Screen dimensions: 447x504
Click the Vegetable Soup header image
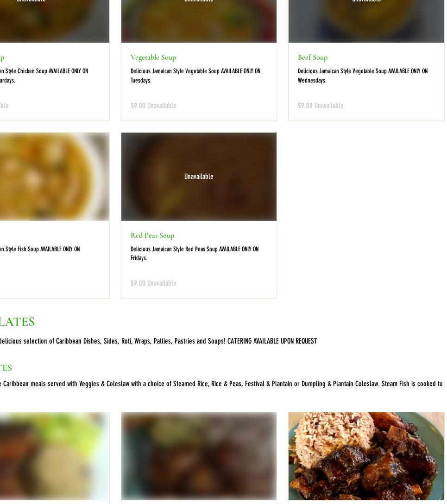pos(199,21)
